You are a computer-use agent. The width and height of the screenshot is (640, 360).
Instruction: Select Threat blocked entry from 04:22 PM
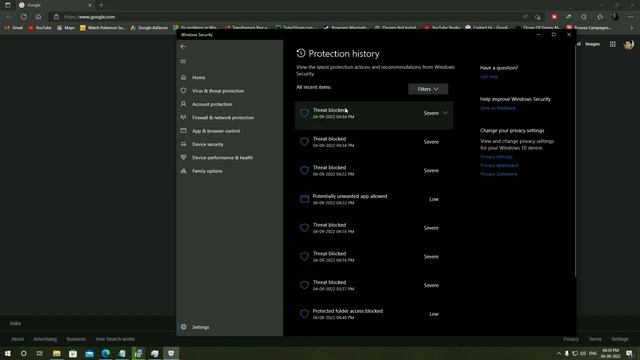pos(374,171)
